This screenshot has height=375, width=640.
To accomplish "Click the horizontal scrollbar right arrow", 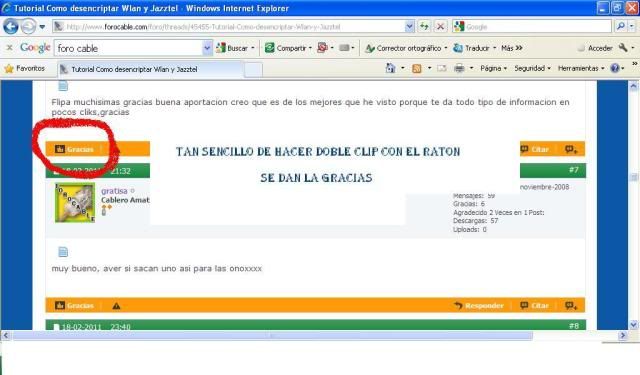I will point(622,335).
